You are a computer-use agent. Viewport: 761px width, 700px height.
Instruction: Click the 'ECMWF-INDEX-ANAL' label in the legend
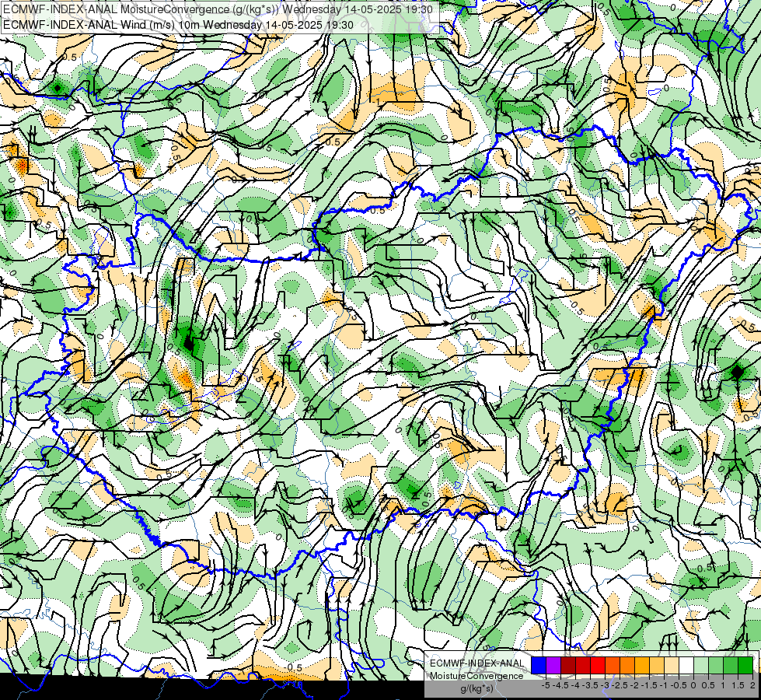point(477,663)
